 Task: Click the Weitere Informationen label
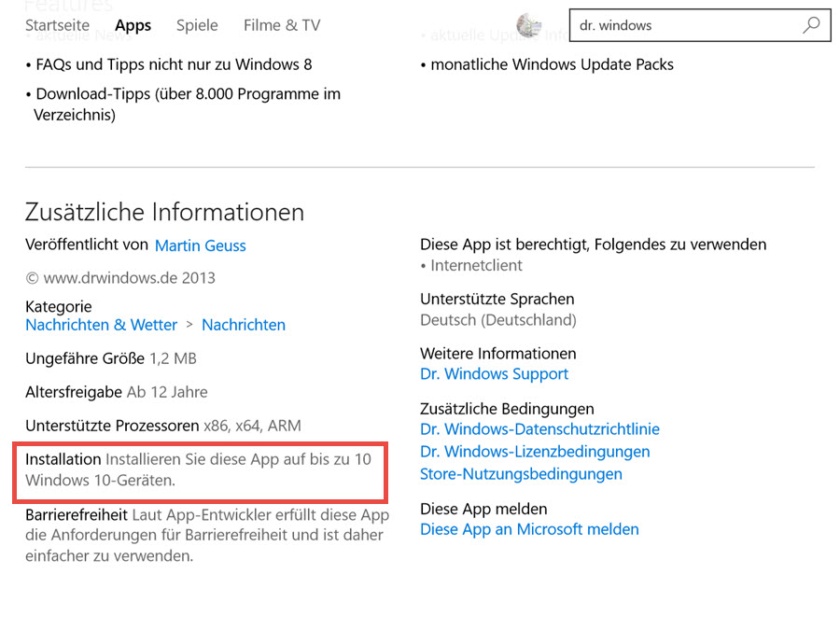click(498, 354)
